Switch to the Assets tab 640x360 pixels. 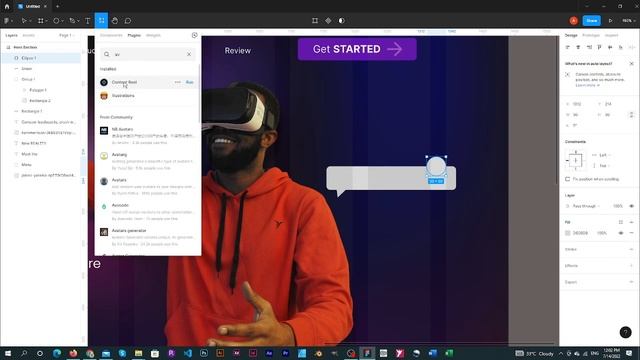coord(29,36)
